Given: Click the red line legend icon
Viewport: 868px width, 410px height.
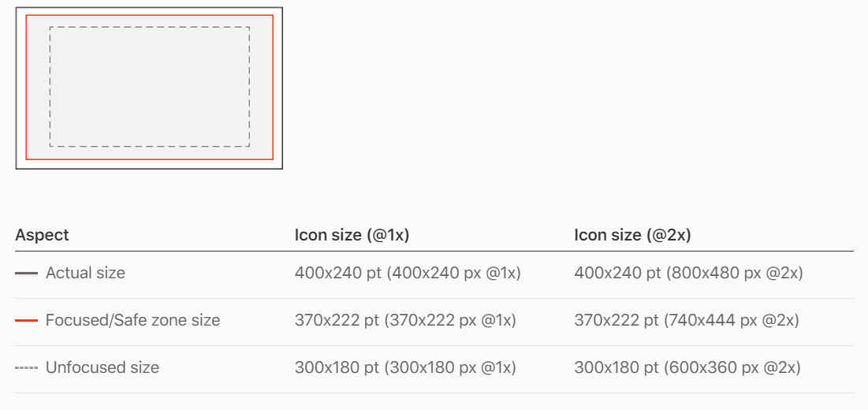Looking at the screenshot, I should coord(26,320).
